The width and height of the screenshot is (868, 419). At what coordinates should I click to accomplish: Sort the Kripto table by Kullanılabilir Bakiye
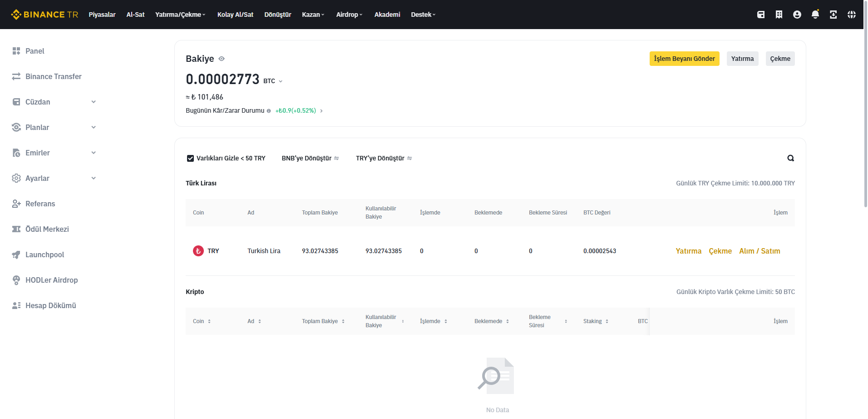403,321
